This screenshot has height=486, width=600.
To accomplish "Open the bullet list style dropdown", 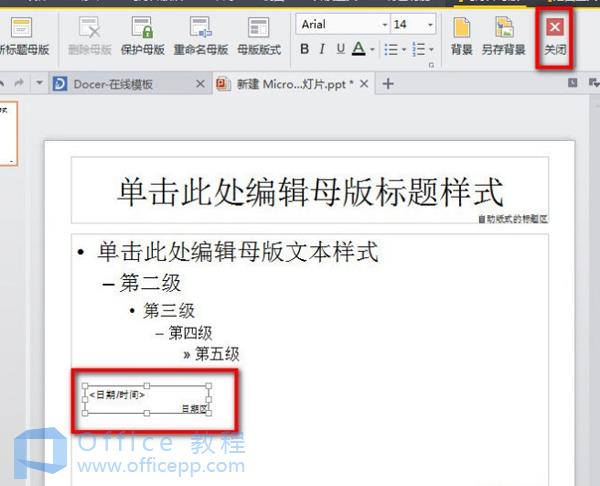I will pyautogui.click(x=402, y=49).
